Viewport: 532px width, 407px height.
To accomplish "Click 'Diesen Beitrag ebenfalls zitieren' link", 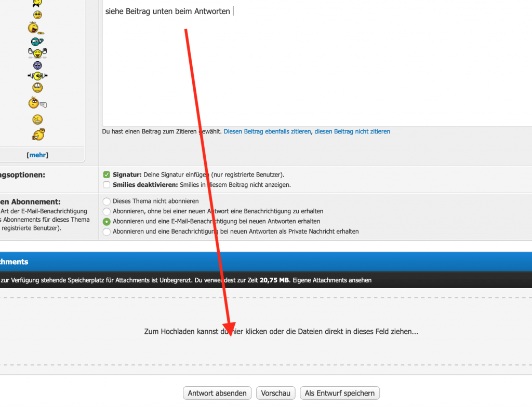I will 267,132.
